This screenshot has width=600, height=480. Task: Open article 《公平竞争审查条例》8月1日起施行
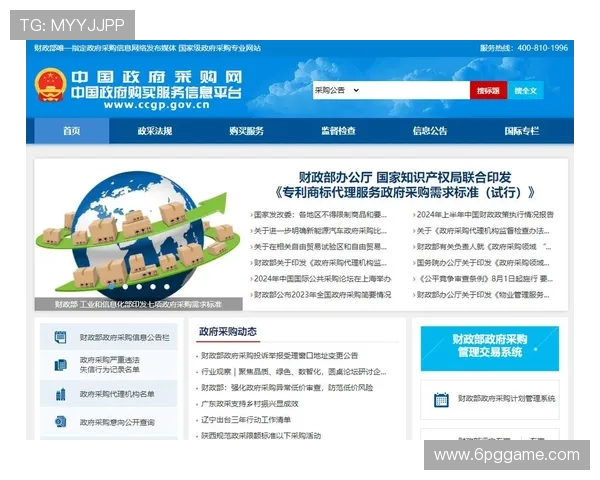point(484,279)
